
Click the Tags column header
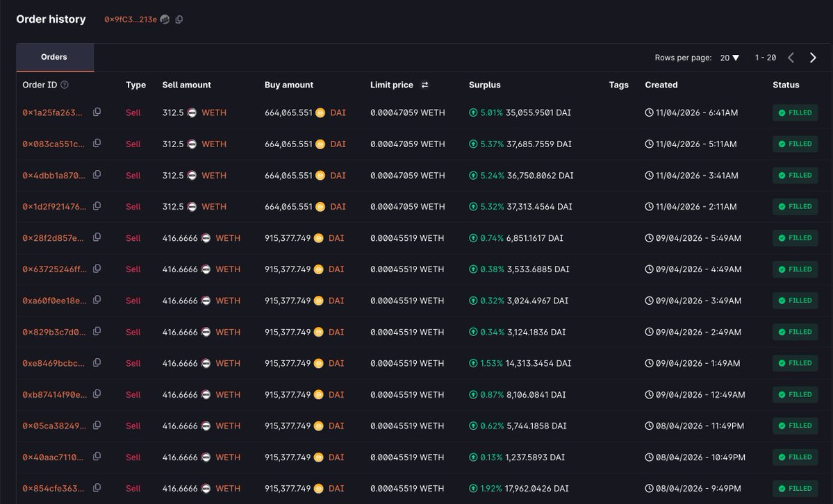tap(618, 85)
